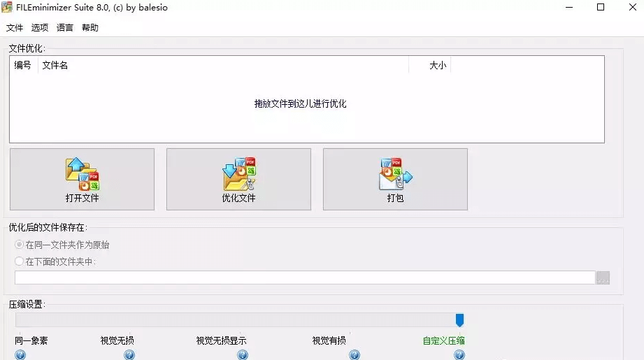Click the green 自定义压缩 label
The height and width of the screenshot is (360, 644).
(x=443, y=340)
